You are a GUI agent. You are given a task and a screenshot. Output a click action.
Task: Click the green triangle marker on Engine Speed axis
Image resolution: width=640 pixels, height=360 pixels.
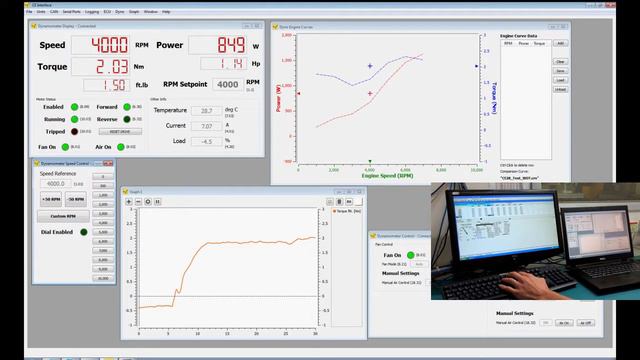pyautogui.click(x=370, y=162)
